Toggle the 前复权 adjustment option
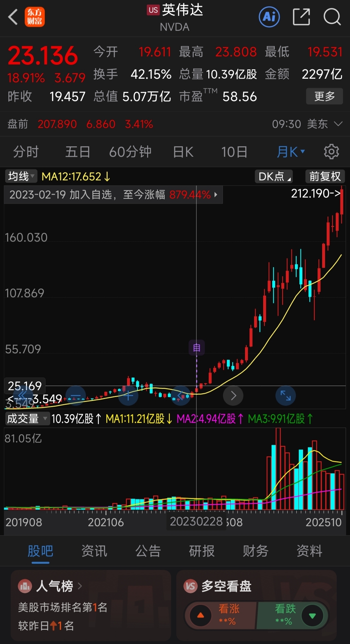Screen dimensions: 350x644 pos(325,176)
